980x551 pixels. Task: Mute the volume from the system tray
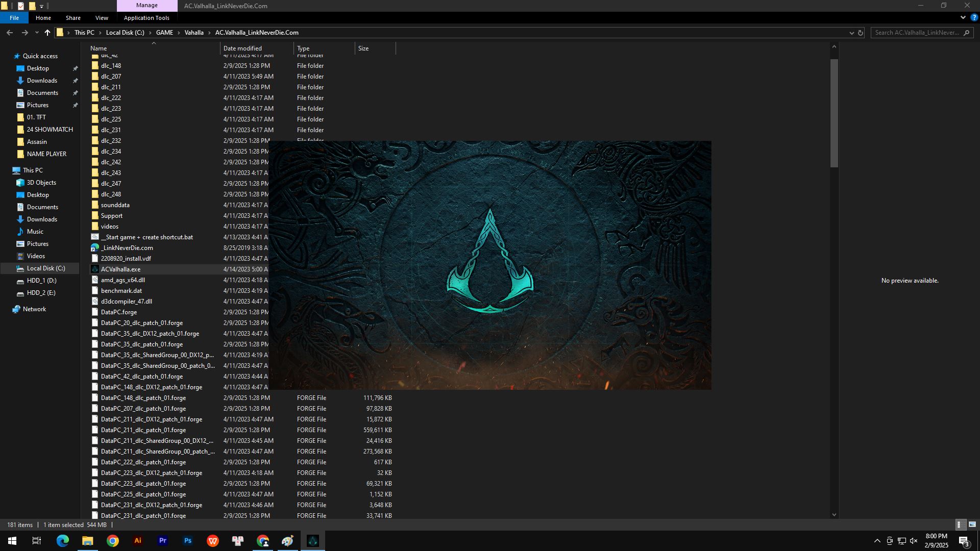pyautogui.click(x=913, y=541)
